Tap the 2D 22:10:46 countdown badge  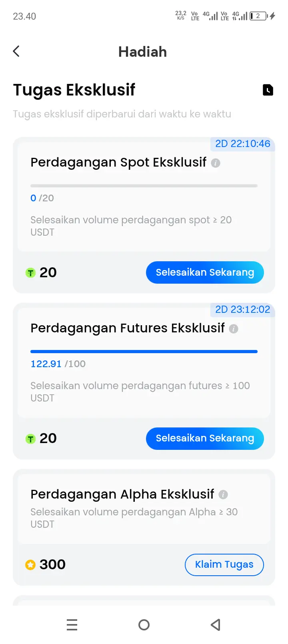(x=243, y=144)
